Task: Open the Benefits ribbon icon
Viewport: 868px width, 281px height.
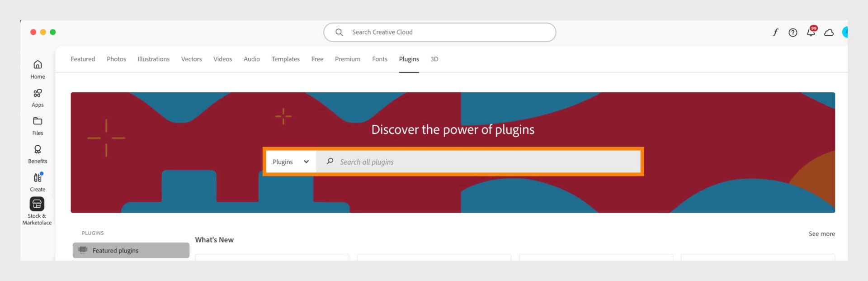Action: [38, 149]
